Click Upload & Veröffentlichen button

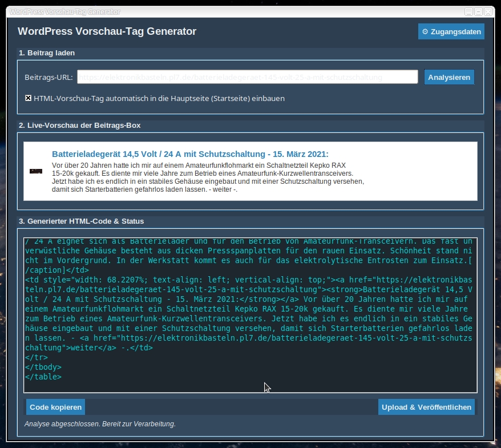tap(426, 407)
